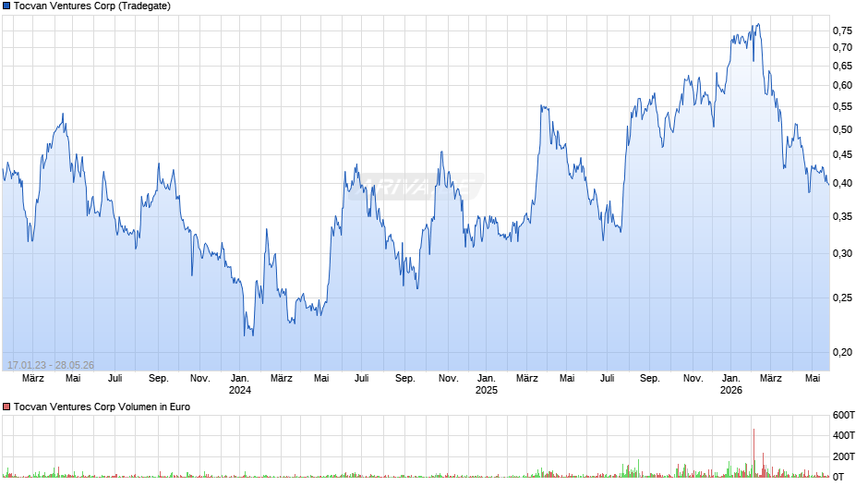This screenshot has width=868, height=486.
Task: Click the 'Jan. 2024' time axis label
Action: click(x=240, y=384)
